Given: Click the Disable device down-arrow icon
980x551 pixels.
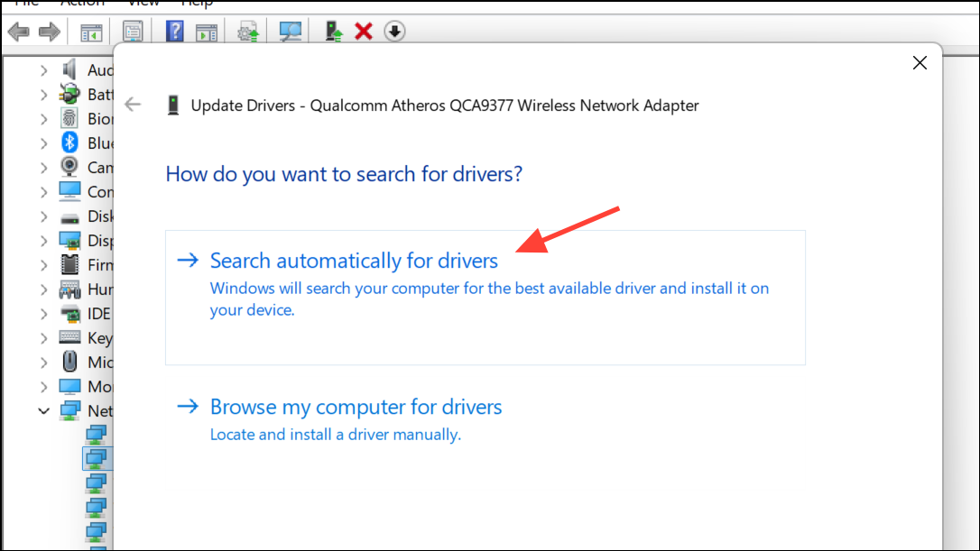Looking at the screenshot, I should tap(394, 32).
